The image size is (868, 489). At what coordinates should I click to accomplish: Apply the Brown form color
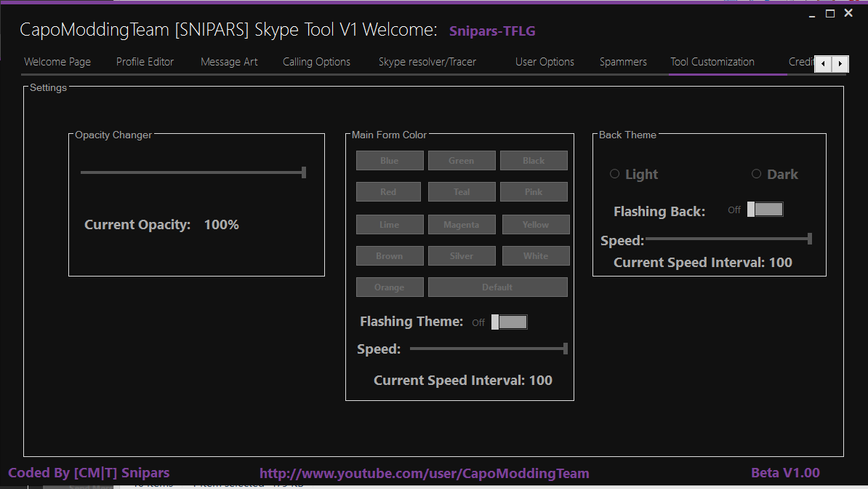390,256
